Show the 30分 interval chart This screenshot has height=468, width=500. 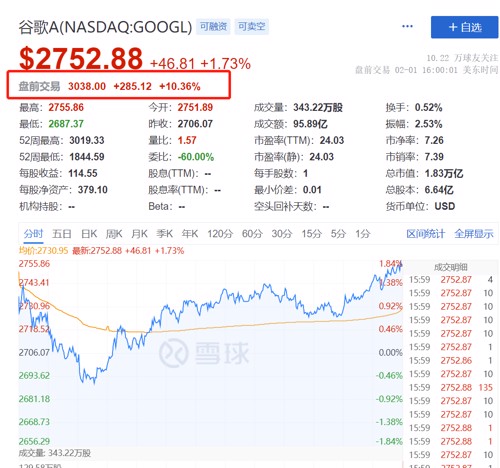pyautogui.click(x=282, y=234)
